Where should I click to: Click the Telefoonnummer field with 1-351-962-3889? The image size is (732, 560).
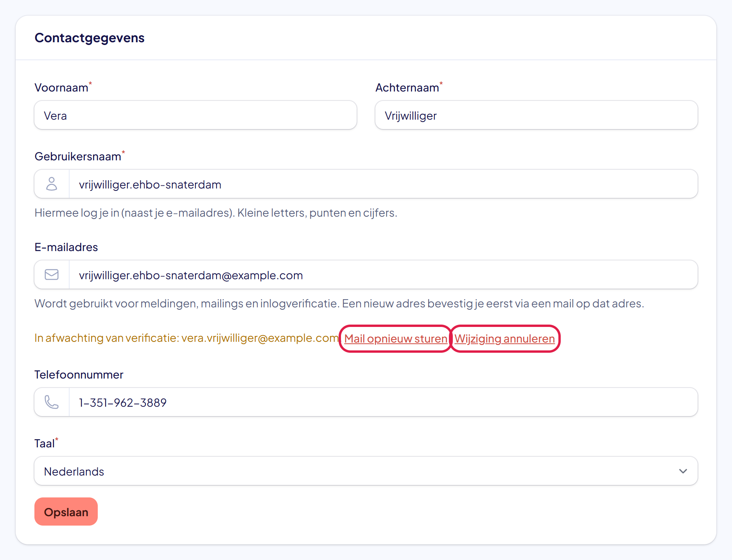point(383,402)
